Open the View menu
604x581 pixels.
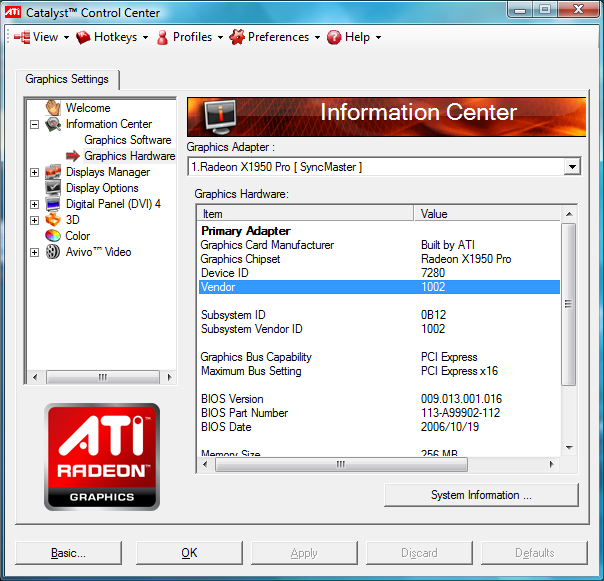coord(41,37)
